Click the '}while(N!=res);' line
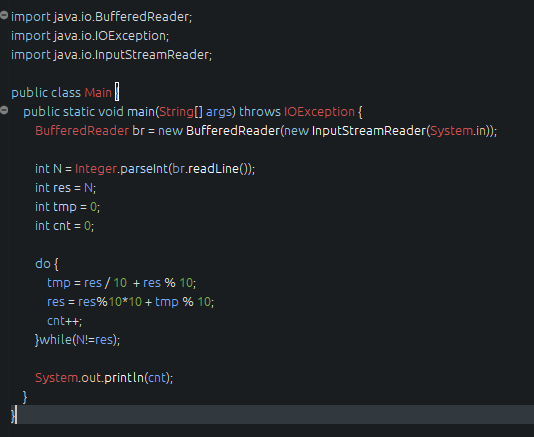The height and width of the screenshot is (437, 534). click(77, 340)
